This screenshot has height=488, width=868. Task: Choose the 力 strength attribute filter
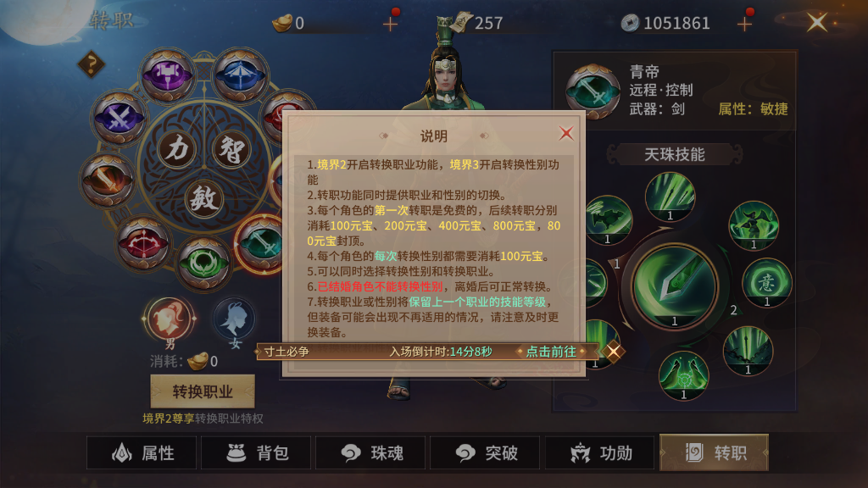point(178,148)
